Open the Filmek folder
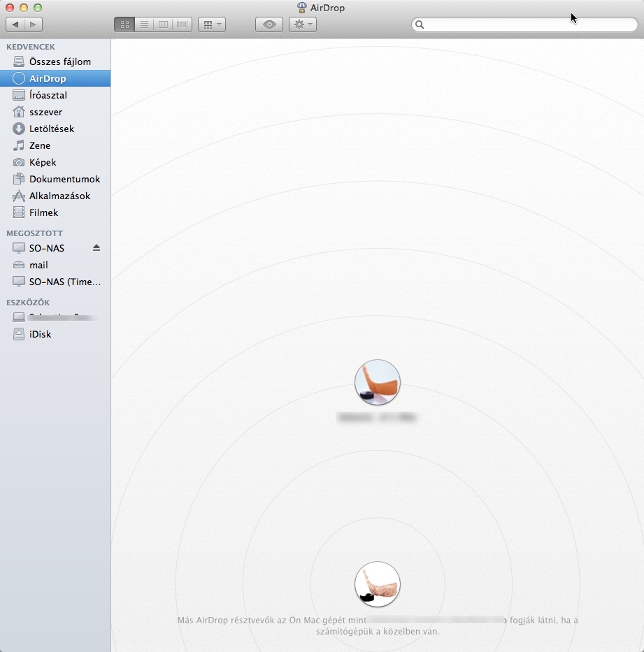This screenshot has height=652, width=644. [x=55, y=212]
